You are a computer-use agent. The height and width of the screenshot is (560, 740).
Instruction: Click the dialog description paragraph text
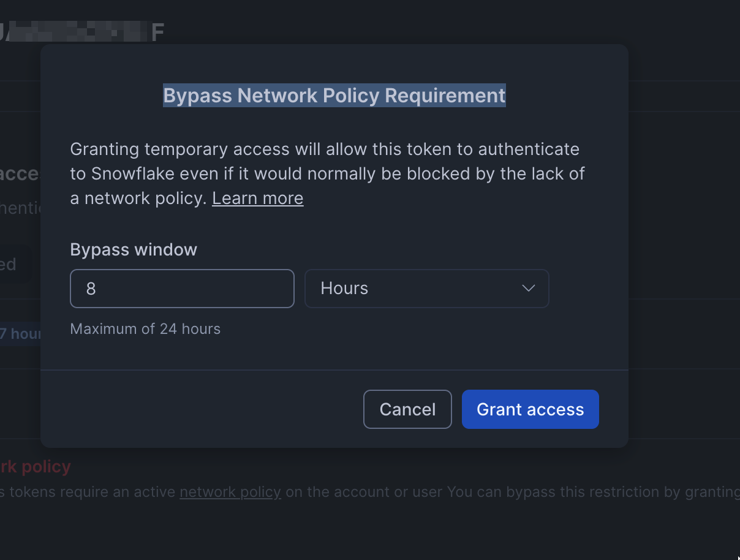328,174
